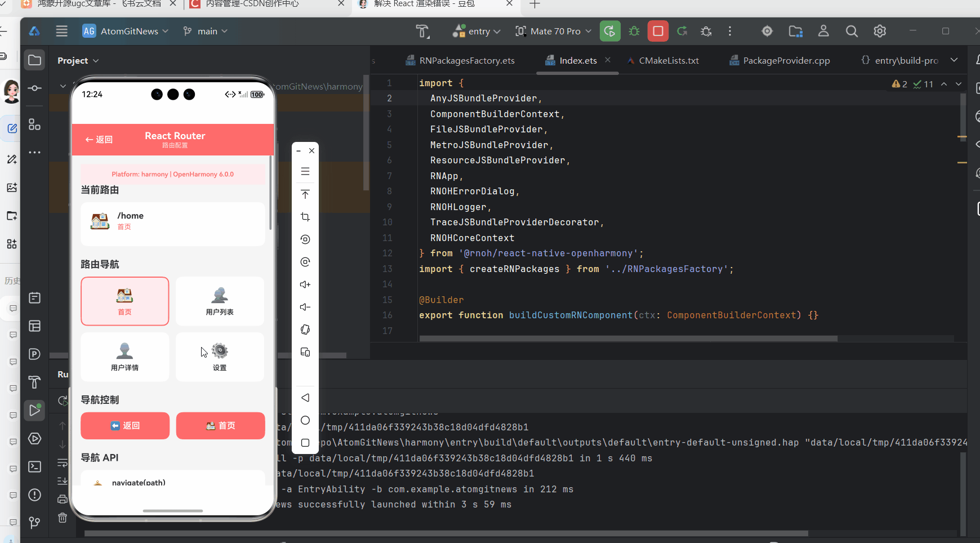Open the Terminal tool window icon

(x=34, y=466)
